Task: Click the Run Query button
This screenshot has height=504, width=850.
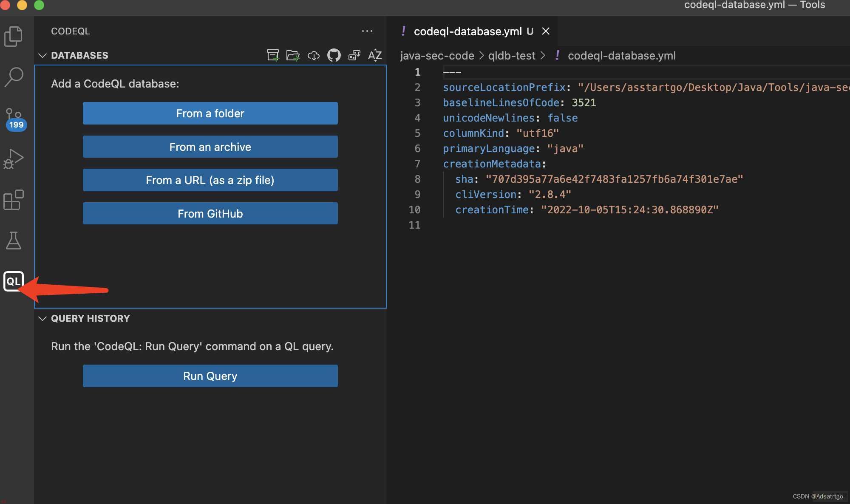Action: [210, 376]
